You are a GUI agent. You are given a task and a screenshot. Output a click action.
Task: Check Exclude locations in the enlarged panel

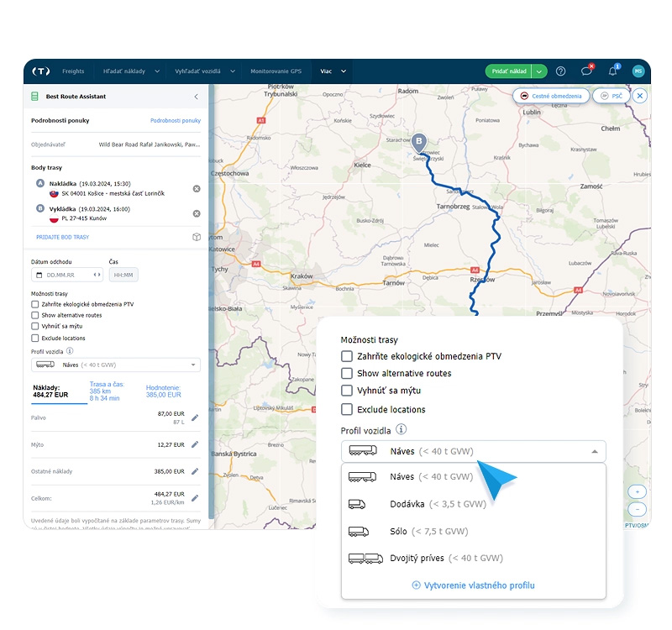pyautogui.click(x=347, y=409)
